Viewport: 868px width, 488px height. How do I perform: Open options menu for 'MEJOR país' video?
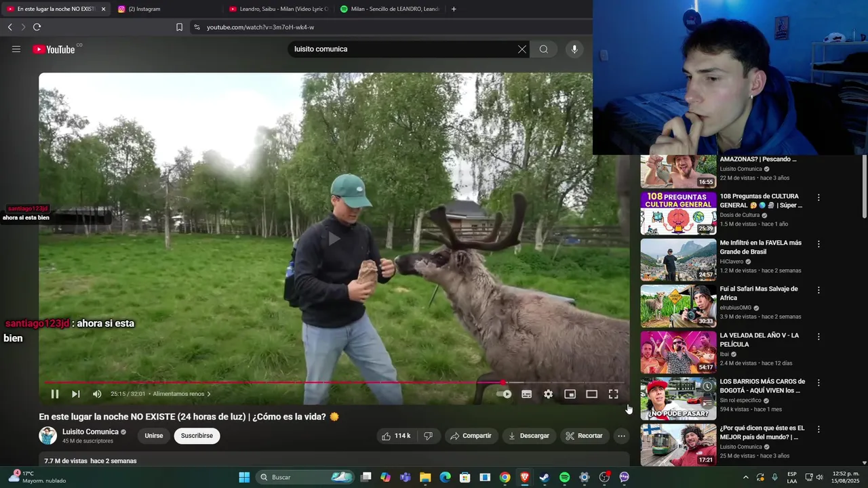[818, 429]
